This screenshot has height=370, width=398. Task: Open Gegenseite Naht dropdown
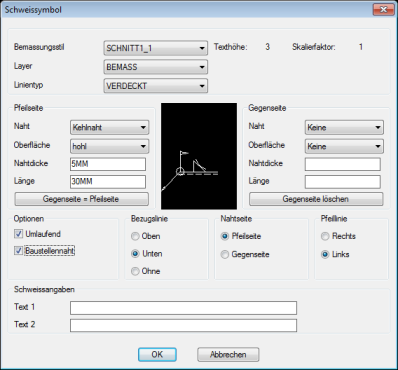coord(344,127)
